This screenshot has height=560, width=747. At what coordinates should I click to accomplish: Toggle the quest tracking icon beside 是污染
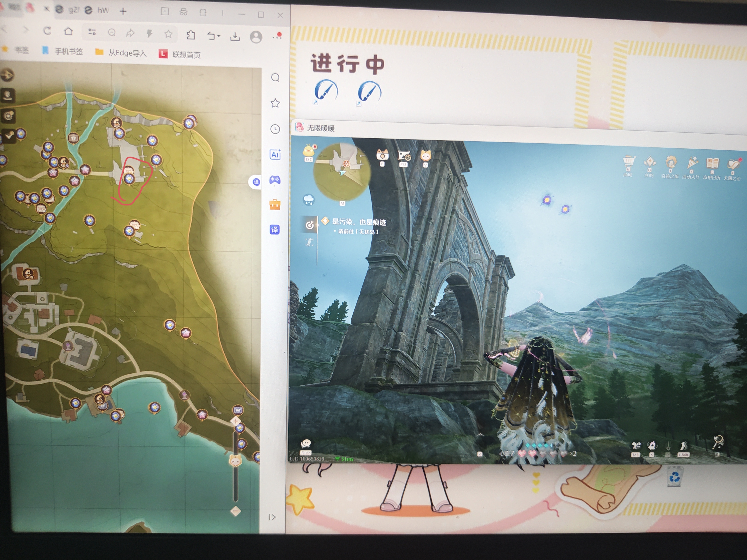coord(309,225)
